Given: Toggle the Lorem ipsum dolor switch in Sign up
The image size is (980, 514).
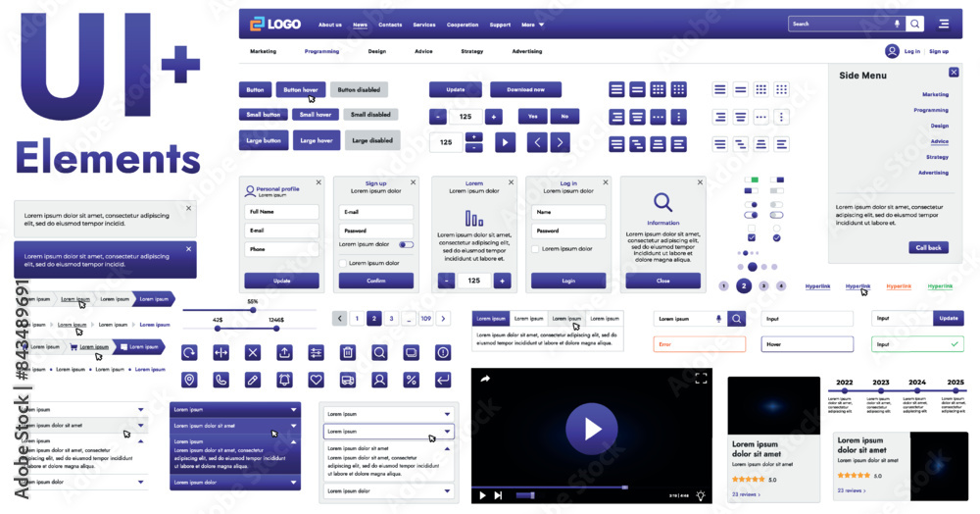Looking at the screenshot, I should [407, 244].
